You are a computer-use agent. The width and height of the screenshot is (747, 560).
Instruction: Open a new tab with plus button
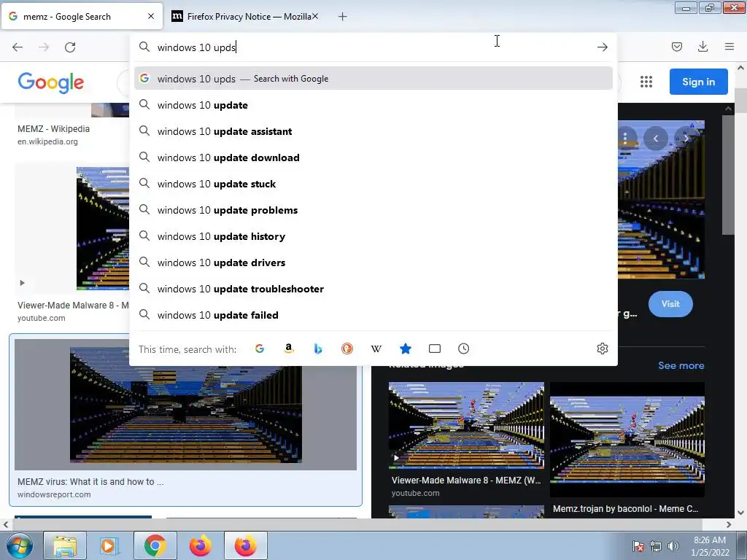pos(343,17)
